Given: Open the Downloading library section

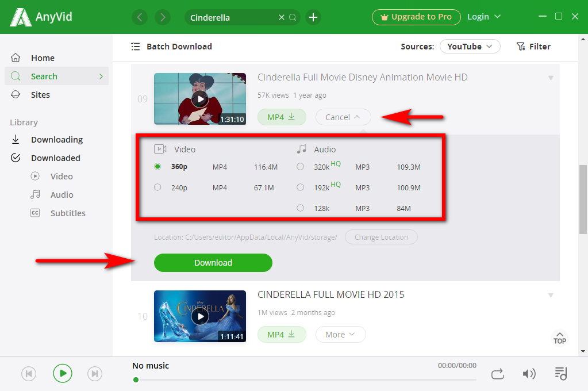Looking at the screenshot, I should 56,140.
